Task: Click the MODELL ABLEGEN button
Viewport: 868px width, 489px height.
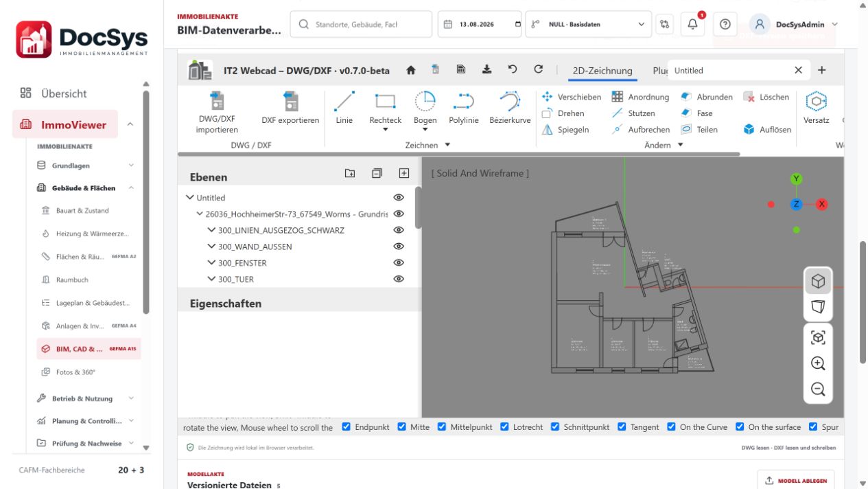Action: [x=796, y=481]
